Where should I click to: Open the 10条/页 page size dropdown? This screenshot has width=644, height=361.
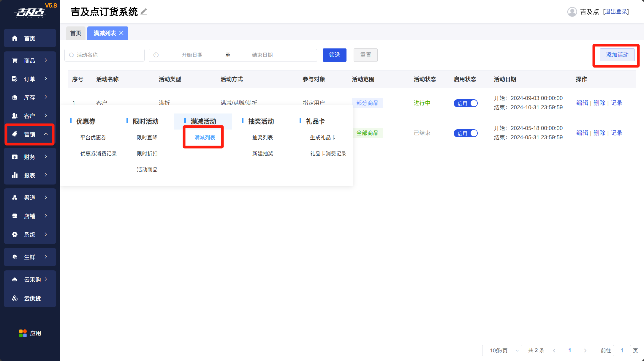[x=502, y=351]
